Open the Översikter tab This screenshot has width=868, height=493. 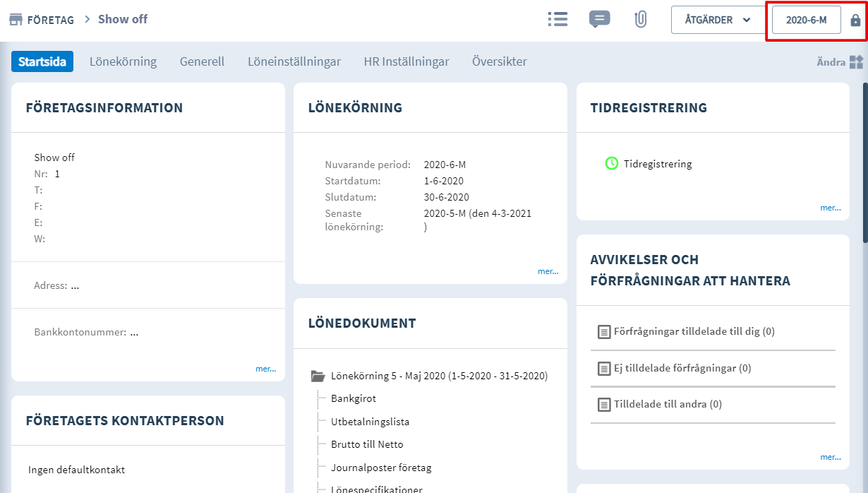tap(500, 61)
